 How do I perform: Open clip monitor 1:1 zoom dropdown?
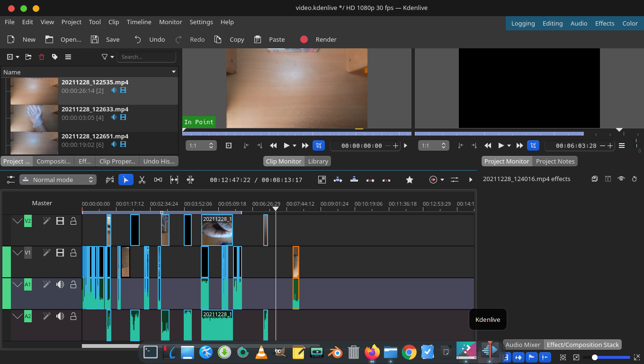[201, 146]
